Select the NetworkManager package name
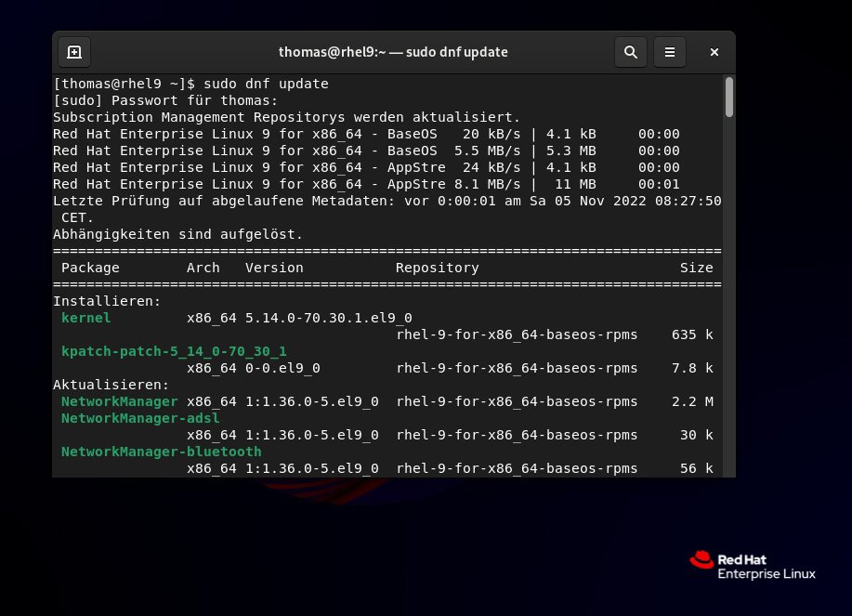The image size is (852, 616). [x=120, y=401]
